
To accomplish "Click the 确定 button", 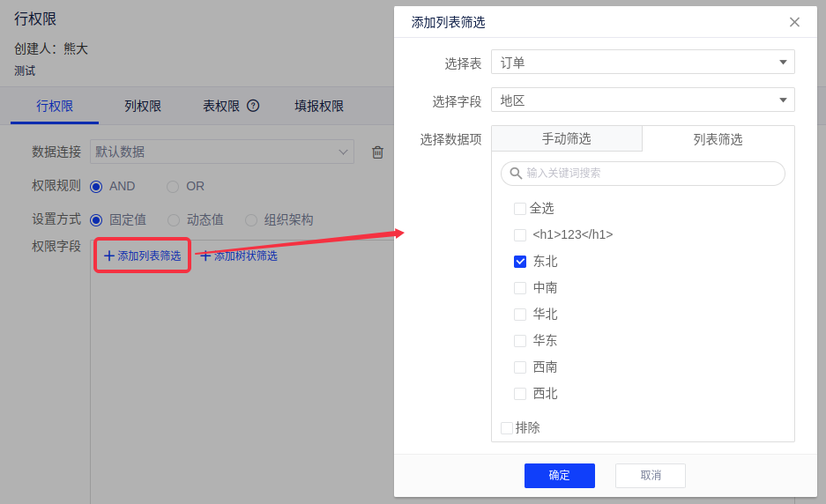I will (559, 476).
